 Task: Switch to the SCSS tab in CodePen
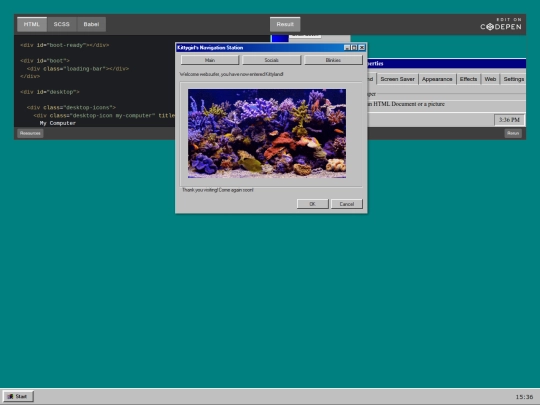(62, 24)
